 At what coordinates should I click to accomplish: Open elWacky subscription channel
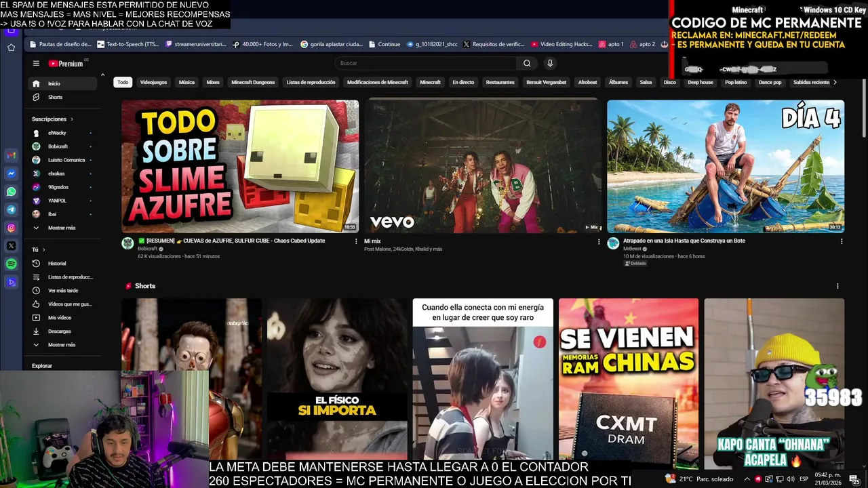pyautogui.click(x=62, y=133)
